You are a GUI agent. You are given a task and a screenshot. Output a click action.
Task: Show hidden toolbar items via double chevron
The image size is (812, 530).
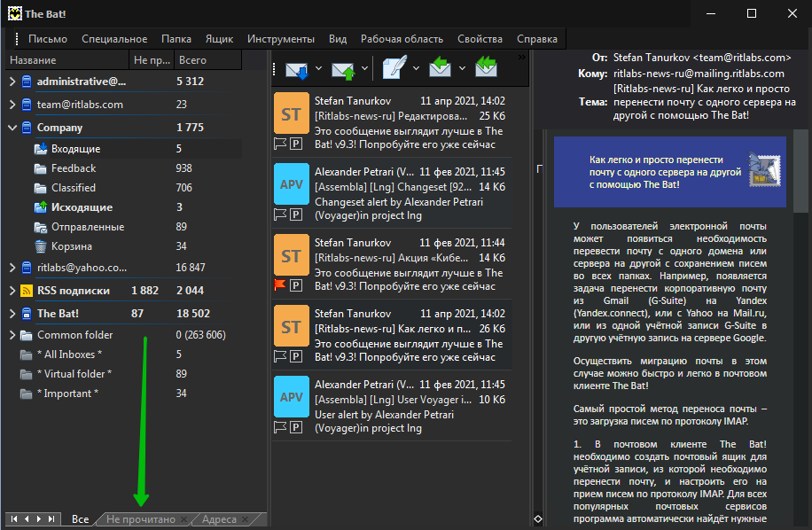click(x=521, y=57)
